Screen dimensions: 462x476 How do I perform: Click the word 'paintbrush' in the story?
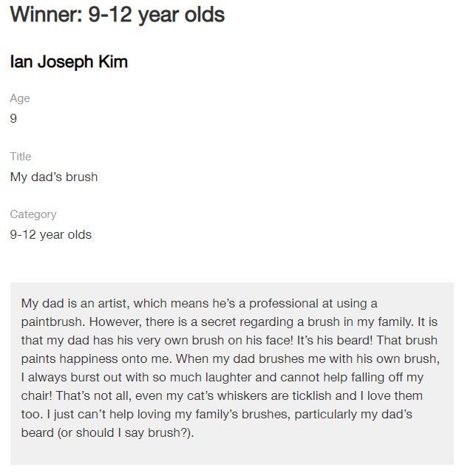point(52,322)
